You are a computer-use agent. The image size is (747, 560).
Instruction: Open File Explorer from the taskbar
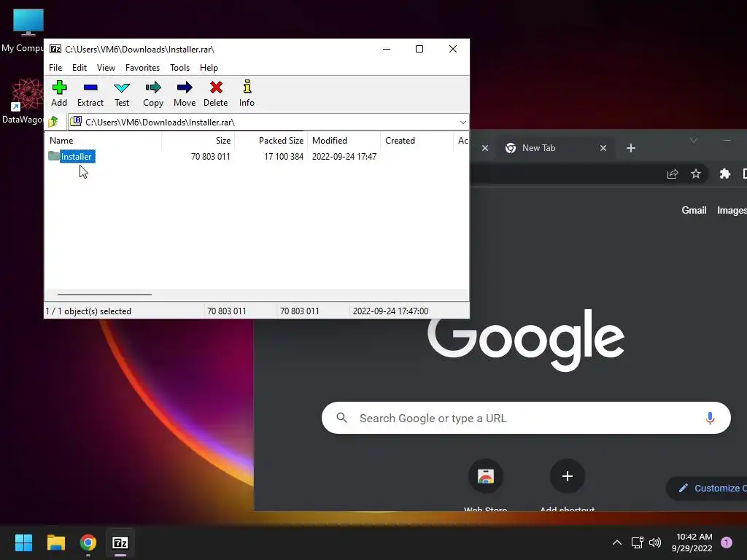click(55, 542)
